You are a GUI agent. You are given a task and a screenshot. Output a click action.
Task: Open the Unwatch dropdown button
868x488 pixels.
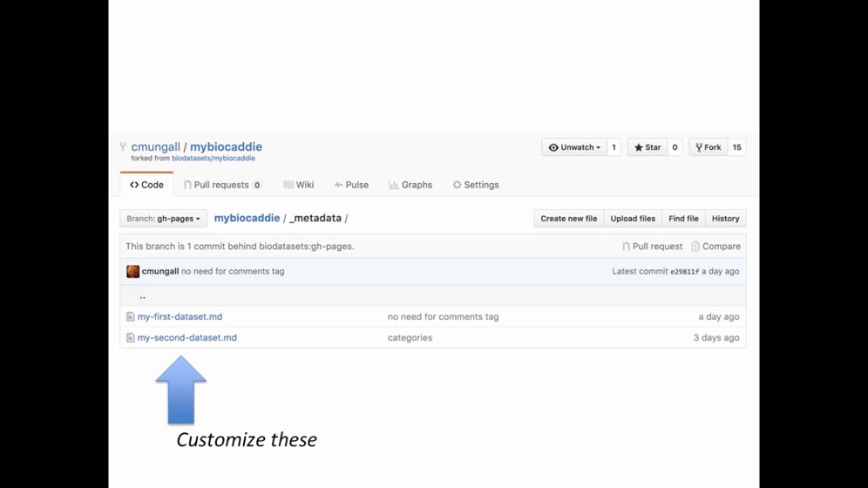tap(574, 147)
